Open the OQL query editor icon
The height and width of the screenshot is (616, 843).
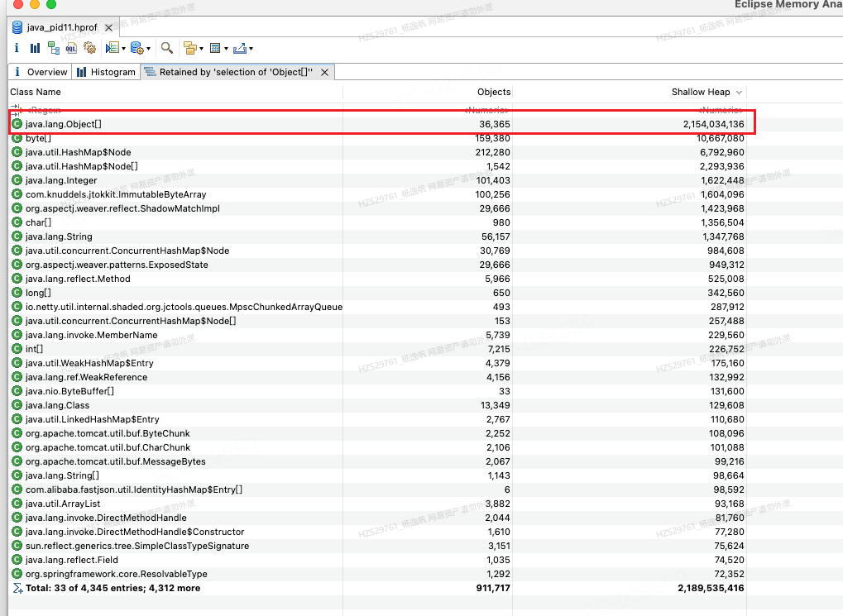pyautogui.click(x=71, y=49)
